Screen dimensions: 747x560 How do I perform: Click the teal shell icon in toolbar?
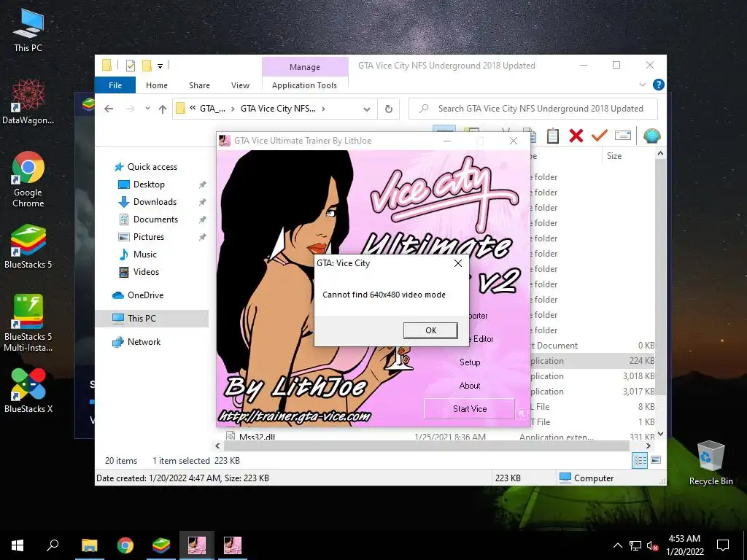click(651, 136)
